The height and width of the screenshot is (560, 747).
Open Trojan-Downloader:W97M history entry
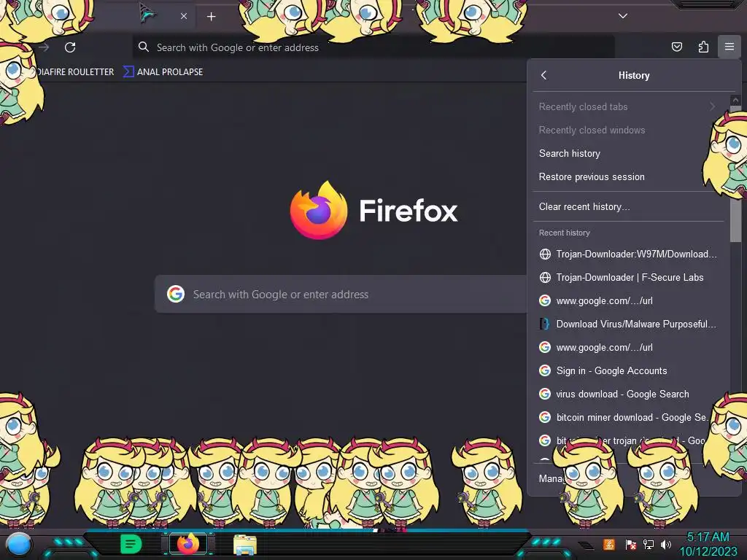click(628, 254)
